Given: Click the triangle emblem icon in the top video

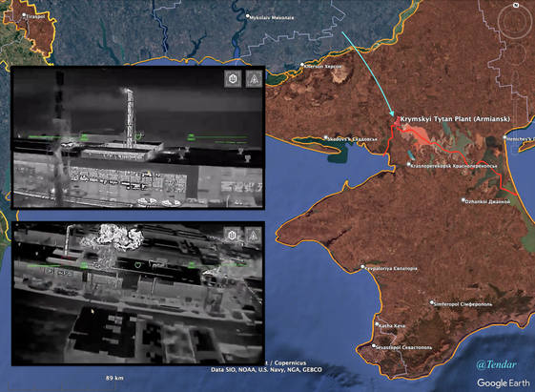Looking at the screenshot, I should (x=255, y=79).
